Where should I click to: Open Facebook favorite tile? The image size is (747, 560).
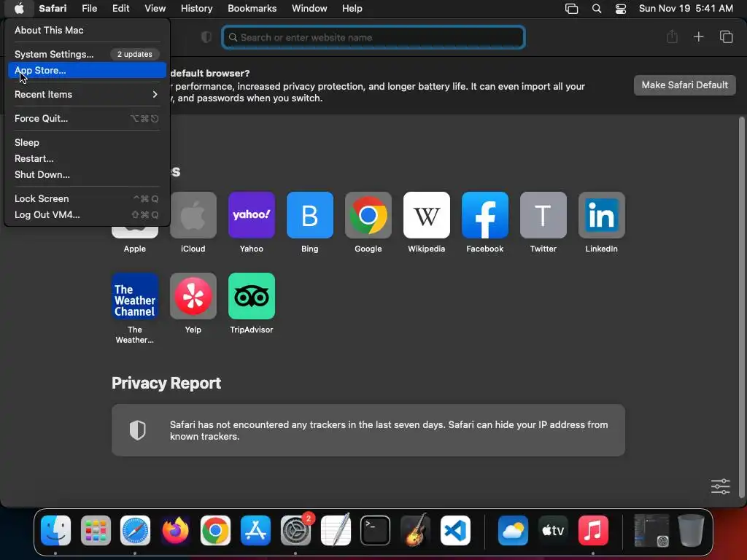[485, 215]
